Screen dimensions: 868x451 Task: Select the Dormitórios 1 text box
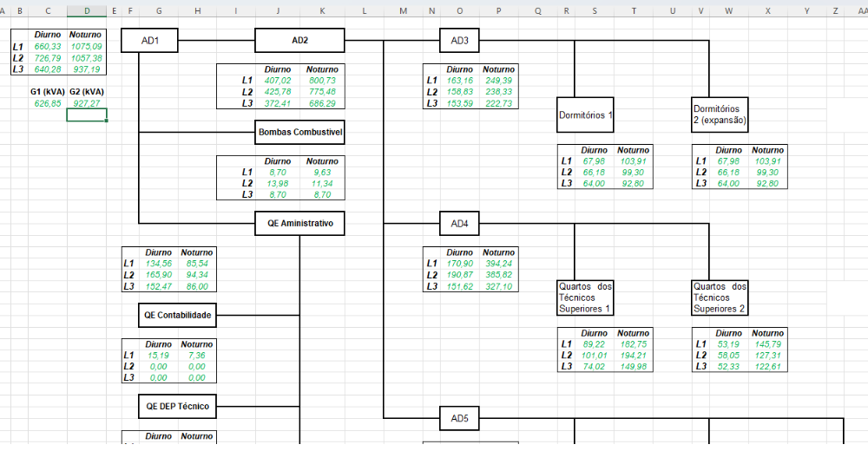click(585, 114)
